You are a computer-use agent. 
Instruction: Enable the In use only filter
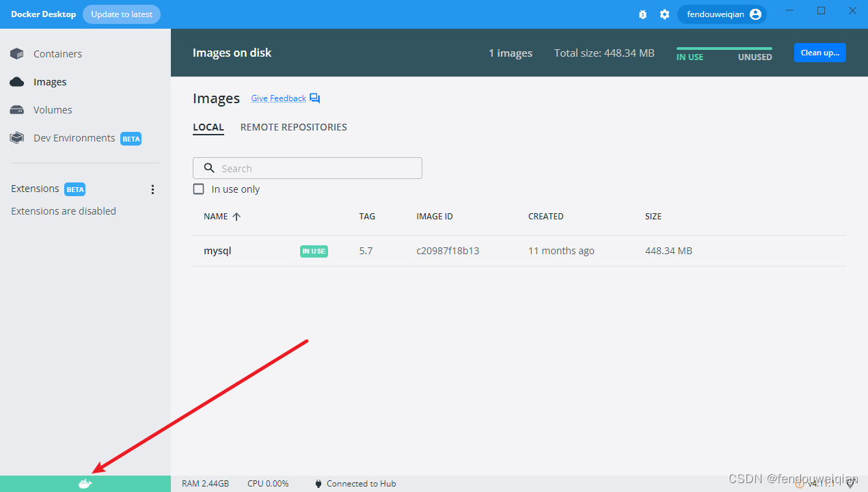198,189
